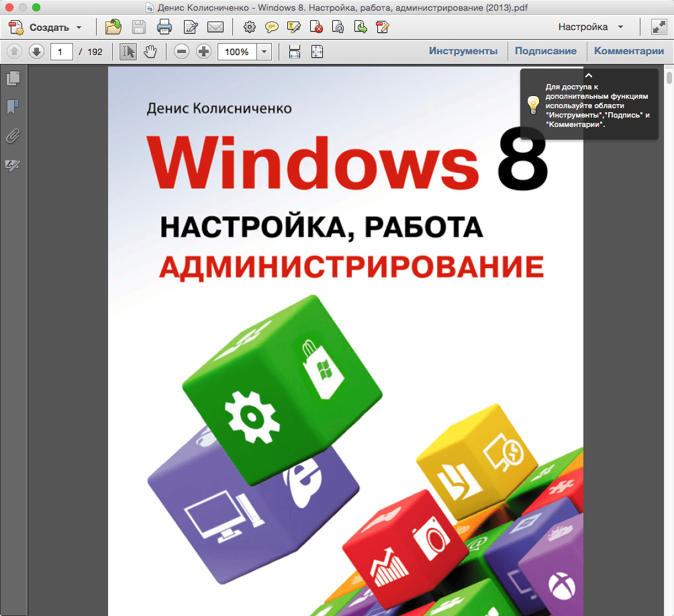Viewport: 674px width, 616px height.
Task: Open the attachments paperclip panel
Action: 13,136
